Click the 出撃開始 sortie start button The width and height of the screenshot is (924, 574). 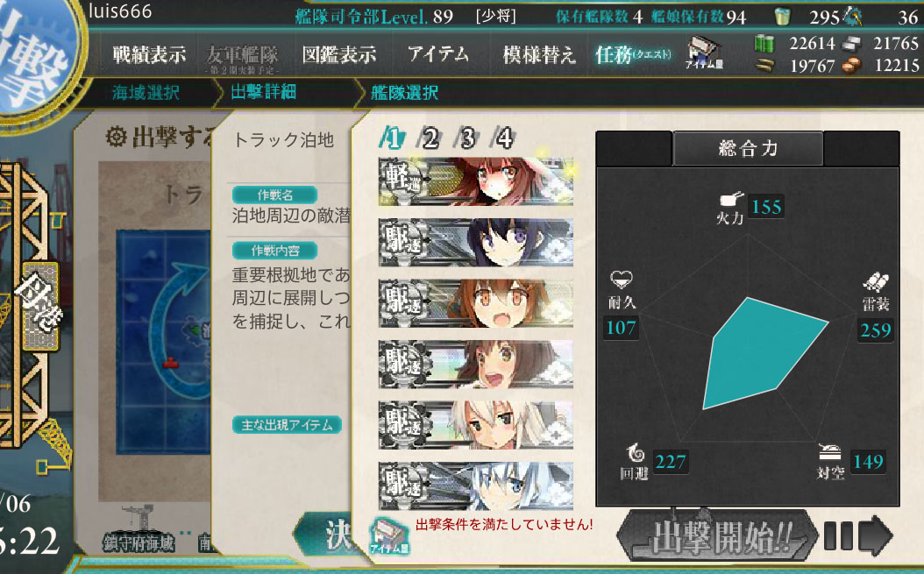coord(718,536)
